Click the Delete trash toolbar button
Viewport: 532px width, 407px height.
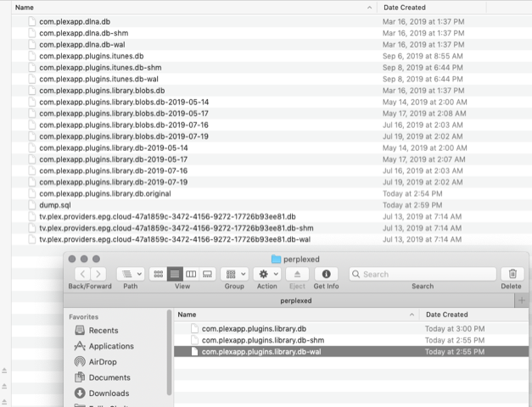512,274
